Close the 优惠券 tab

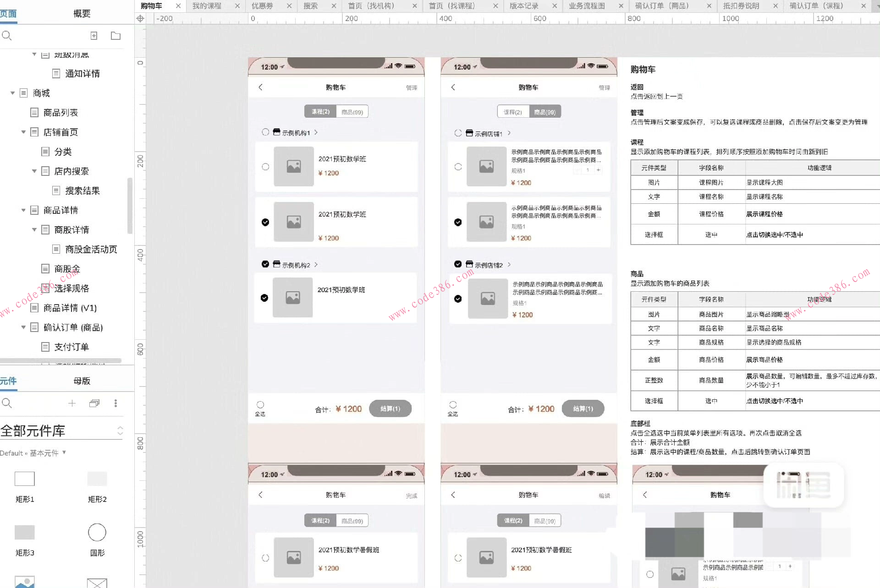pos(289,6)
